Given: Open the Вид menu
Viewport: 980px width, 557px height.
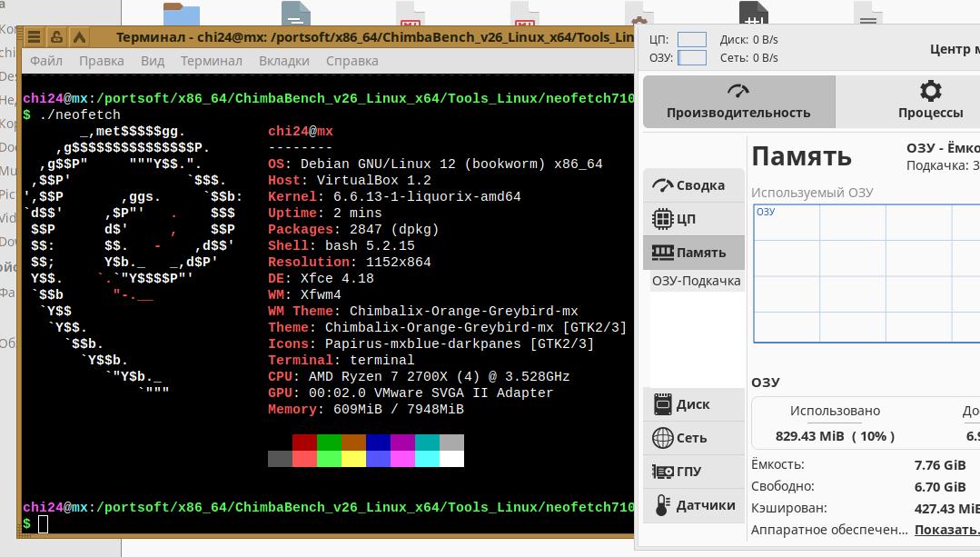Looking at the screenshot, I should click(x=153, y=61).
